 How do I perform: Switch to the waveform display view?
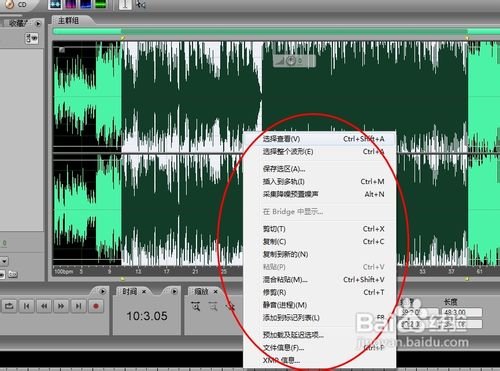(x=55, y=4)
